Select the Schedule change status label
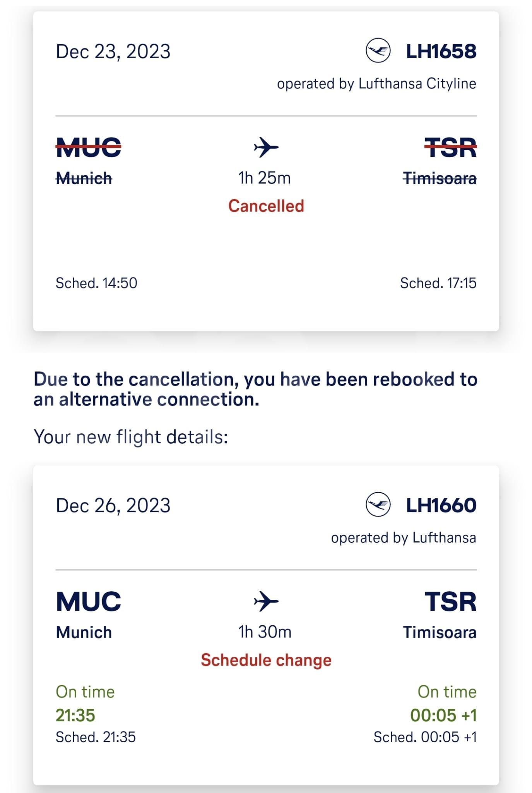The width and height of the screenshot is (532, 793). [266, 660]
